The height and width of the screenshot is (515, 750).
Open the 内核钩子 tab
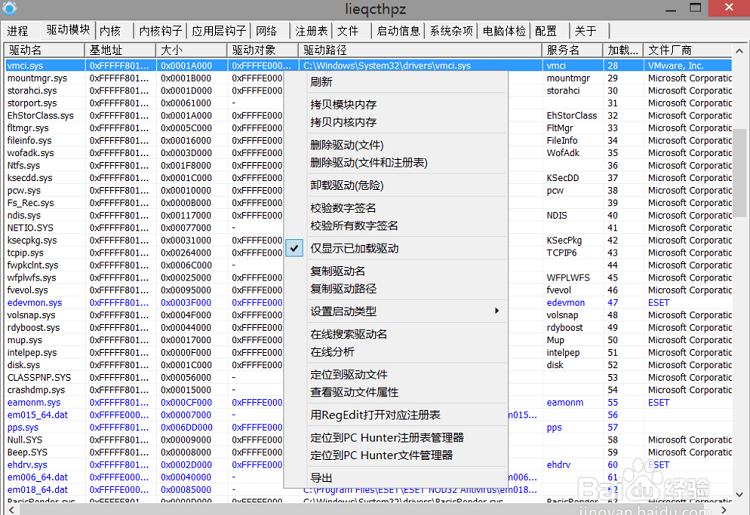(158, 31)
